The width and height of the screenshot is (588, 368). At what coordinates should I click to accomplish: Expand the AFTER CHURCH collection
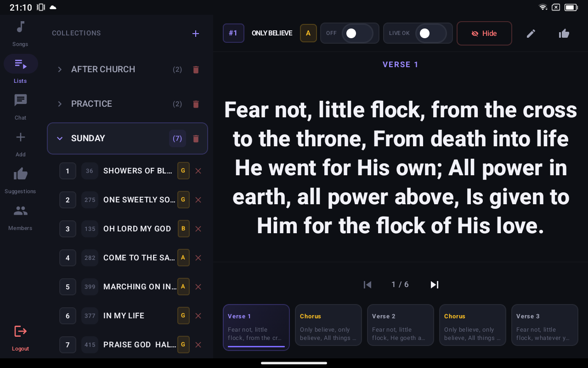pos(60,69)
